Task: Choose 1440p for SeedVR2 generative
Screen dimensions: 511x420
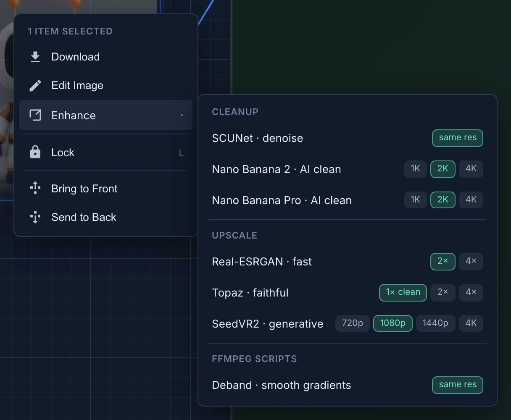Action: (x=435, y=323)
